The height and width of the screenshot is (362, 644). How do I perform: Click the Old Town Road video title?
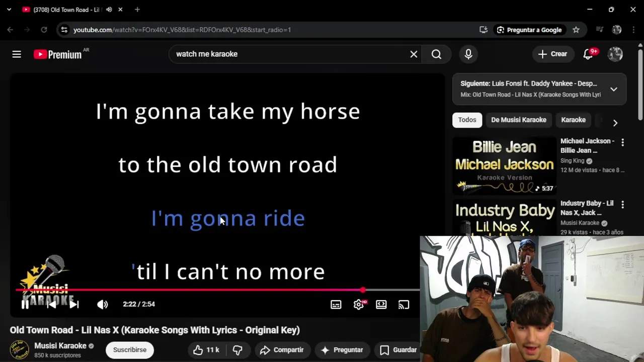click(x=155, y=330)
